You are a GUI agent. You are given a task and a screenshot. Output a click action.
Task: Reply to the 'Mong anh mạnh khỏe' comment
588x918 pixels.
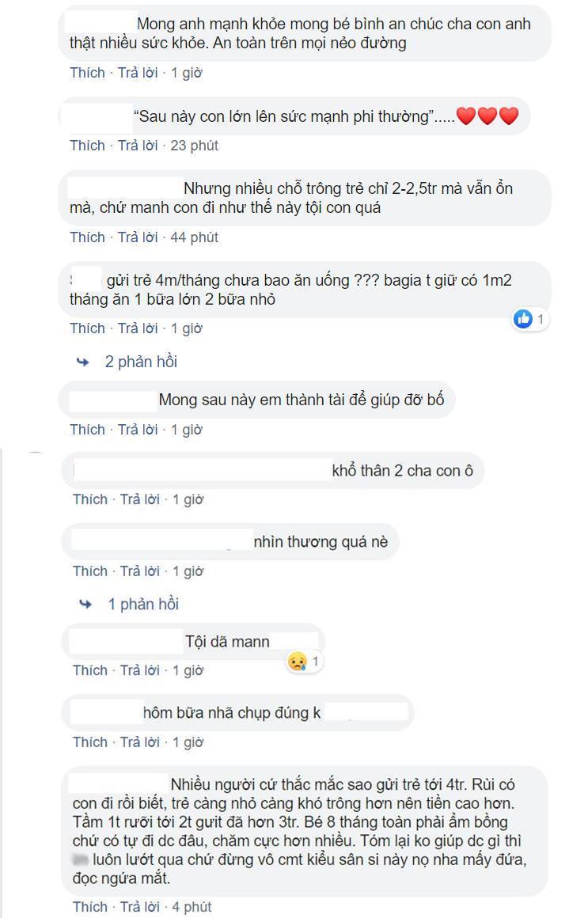[138, 73]
